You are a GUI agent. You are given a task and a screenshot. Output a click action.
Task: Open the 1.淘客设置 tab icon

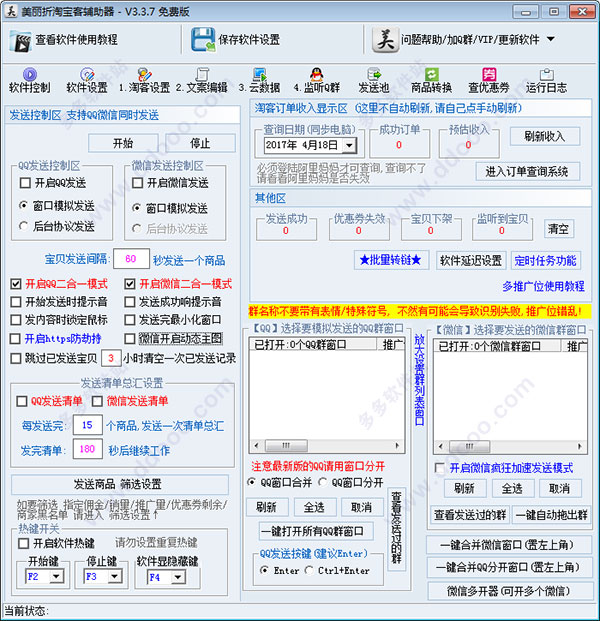coord(144,74)
